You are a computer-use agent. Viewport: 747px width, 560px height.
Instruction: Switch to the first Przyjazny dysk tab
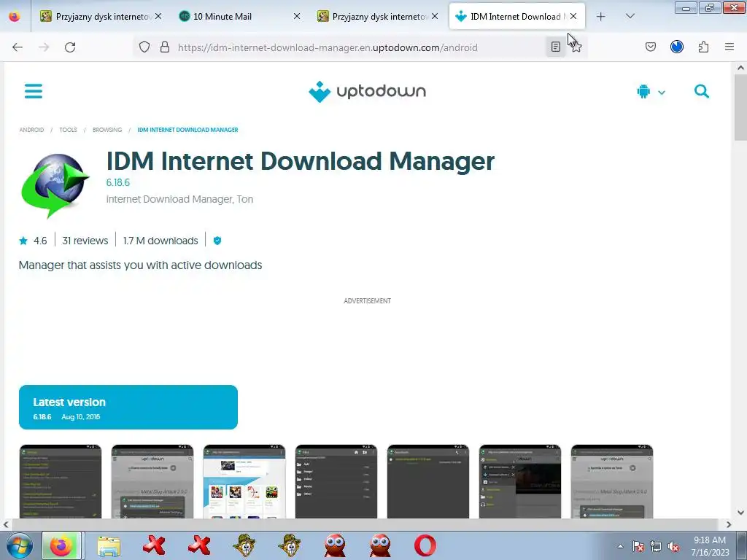[100, 16]
